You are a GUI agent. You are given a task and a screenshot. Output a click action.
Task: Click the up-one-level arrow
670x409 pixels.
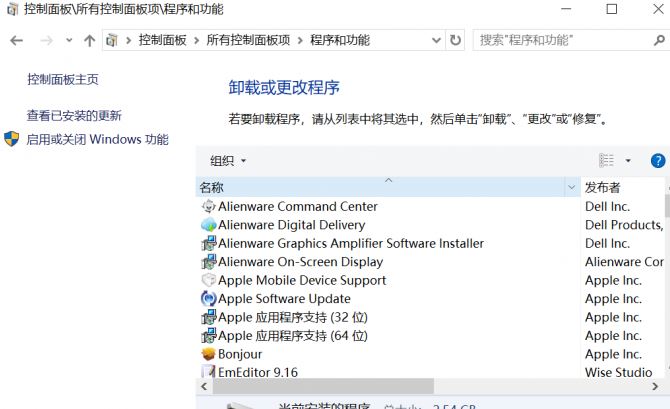(90, 41)
